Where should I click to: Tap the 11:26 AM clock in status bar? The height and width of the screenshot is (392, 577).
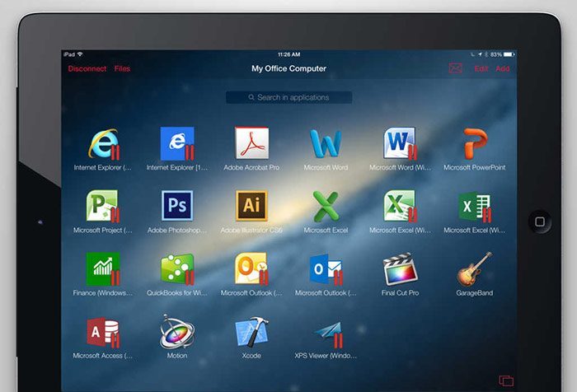click(x=288, y=54)
